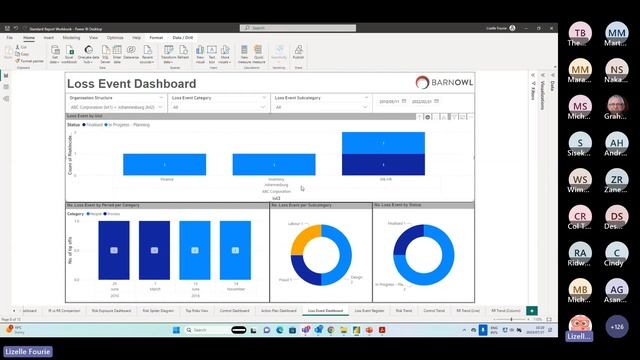The width and height of the screenshot is (640, 360).
Task: Switch to Top Risks View page tab
Action: coord(197,311)
